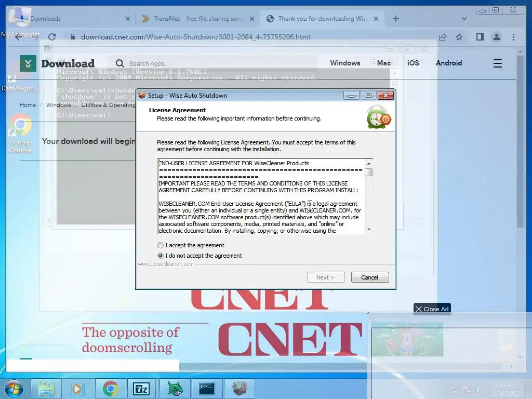Switch to TransFiles file sharing tab

click(197, 19)
